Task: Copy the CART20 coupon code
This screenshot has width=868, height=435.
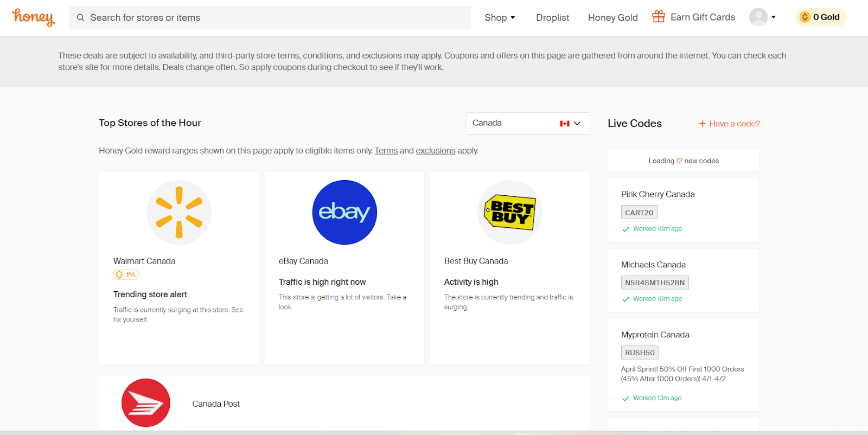Action: point(639,213)
